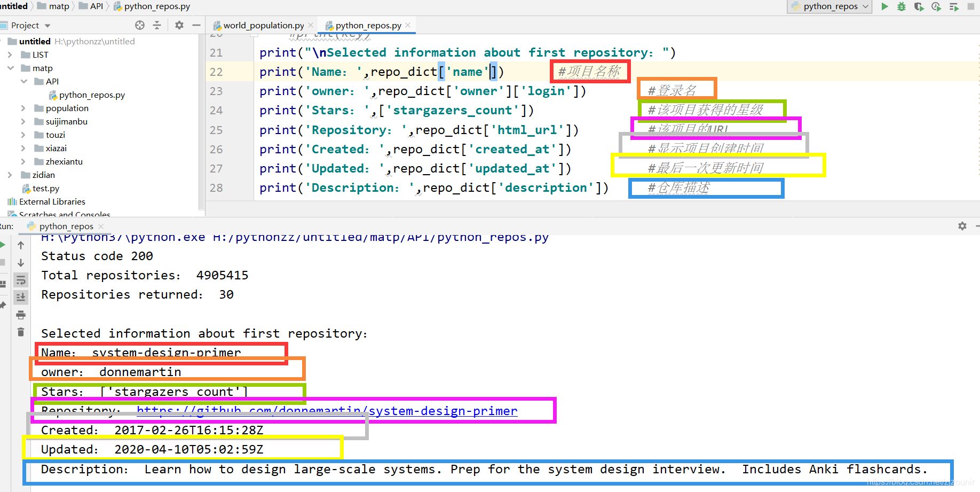
Task: Rerun the program from the run panel
Action: pos(2,245)
